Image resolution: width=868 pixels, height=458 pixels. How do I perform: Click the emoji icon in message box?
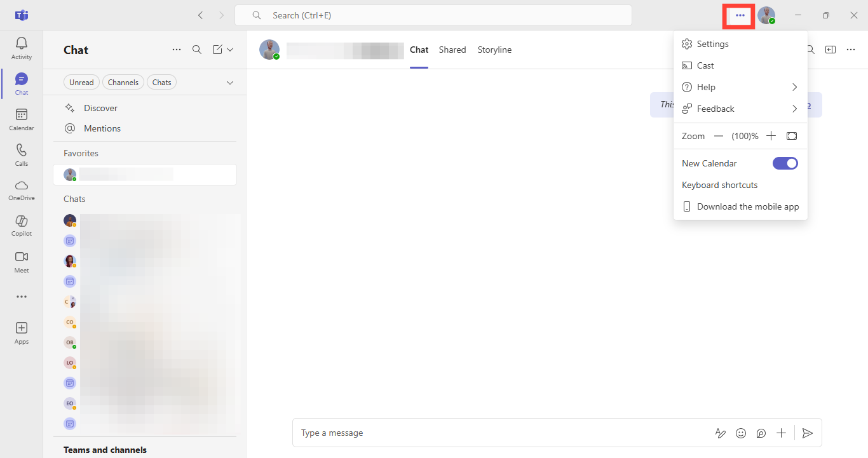click(x=741, y=433)
